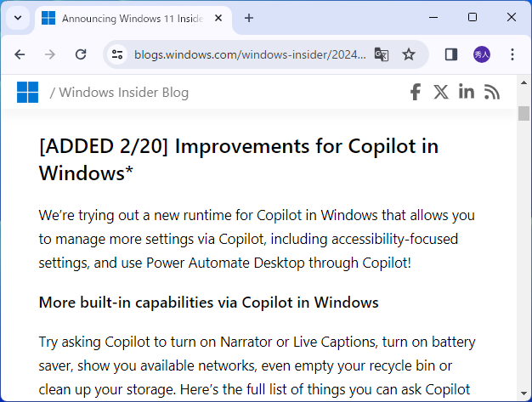Click the Windows logo in blog header
The image size is (532, 402).
(x=28, y=92)
